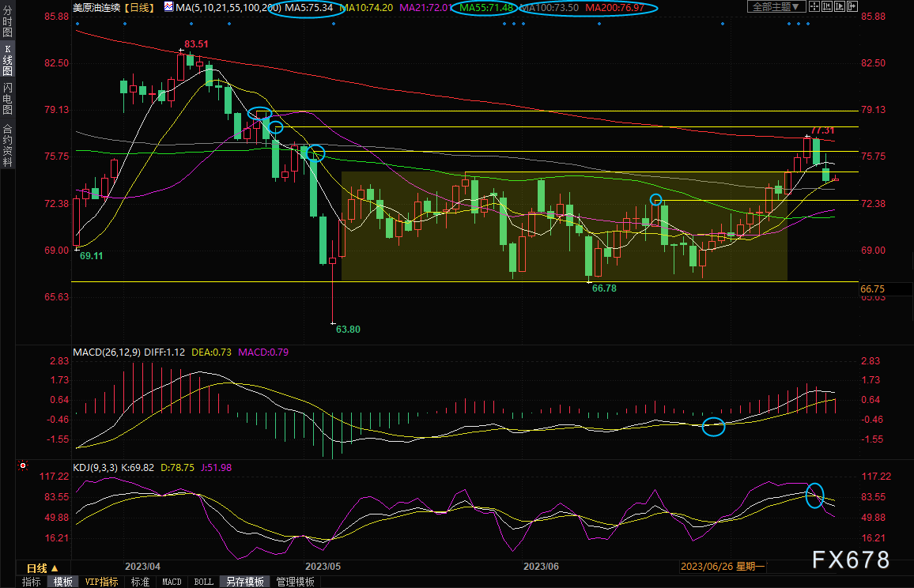Click the DIFF:1.12 value
The height and width of the screenshot is (588, 914).
pos(164,352)
